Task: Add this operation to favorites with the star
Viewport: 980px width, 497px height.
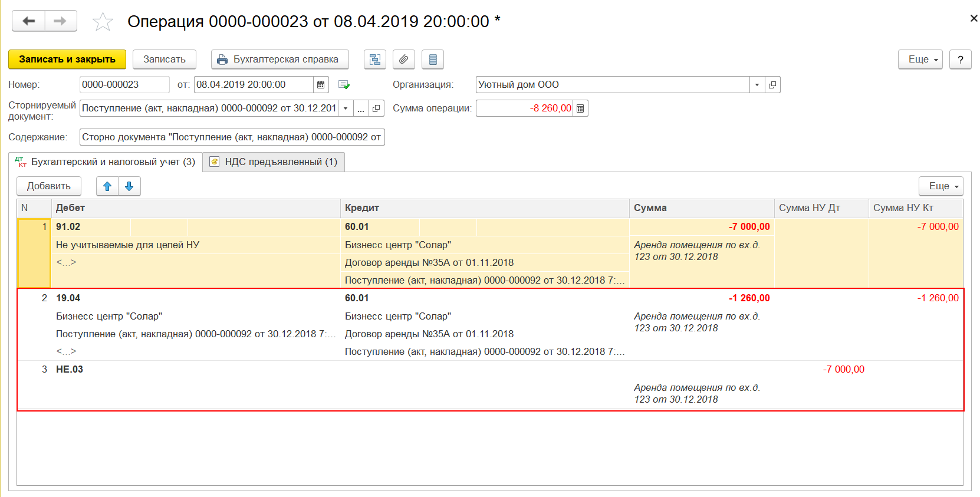Action: (103, 22)
